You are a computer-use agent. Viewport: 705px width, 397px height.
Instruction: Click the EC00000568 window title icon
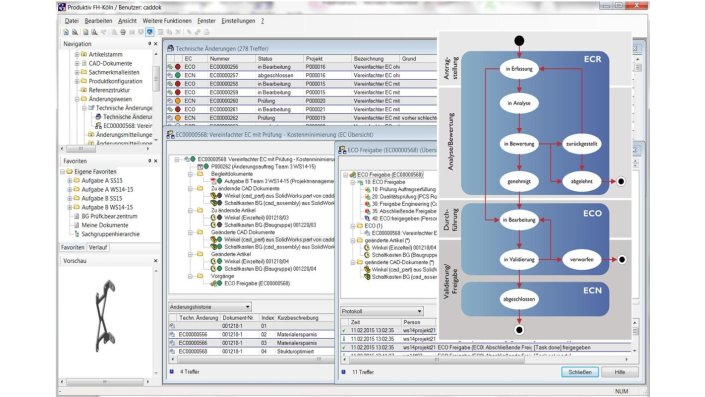pyautogui.click(x=171, y=134)
